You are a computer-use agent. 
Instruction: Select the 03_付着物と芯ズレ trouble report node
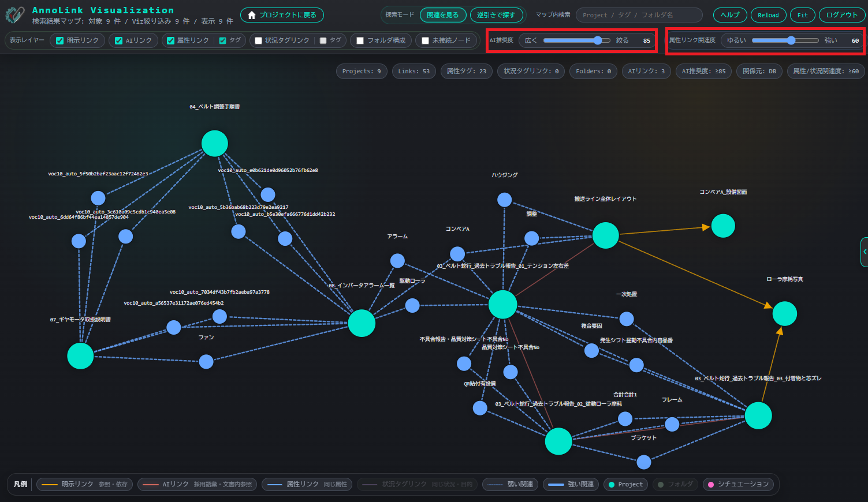pos(758,415)
